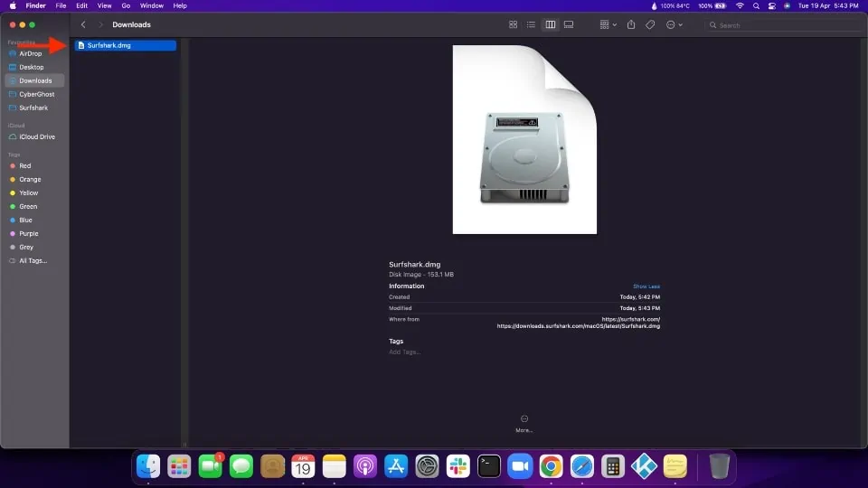
Task: Open the View menu
Action: (x=104, y=6)
